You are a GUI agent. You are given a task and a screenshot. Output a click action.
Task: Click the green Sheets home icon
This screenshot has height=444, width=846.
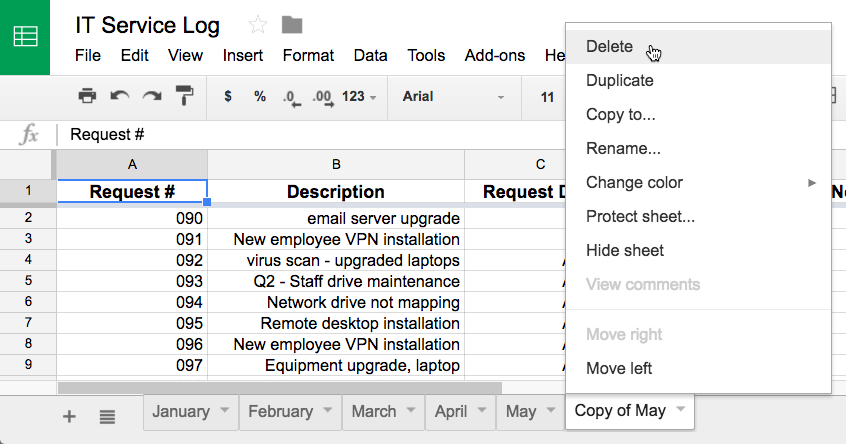(25, 37)
